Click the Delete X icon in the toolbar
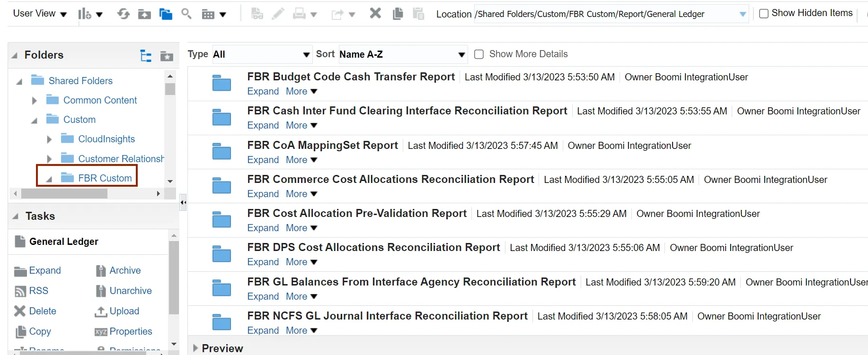Viewport: 868px width, 355px height. pyautogui.click(x=375, y=13)
